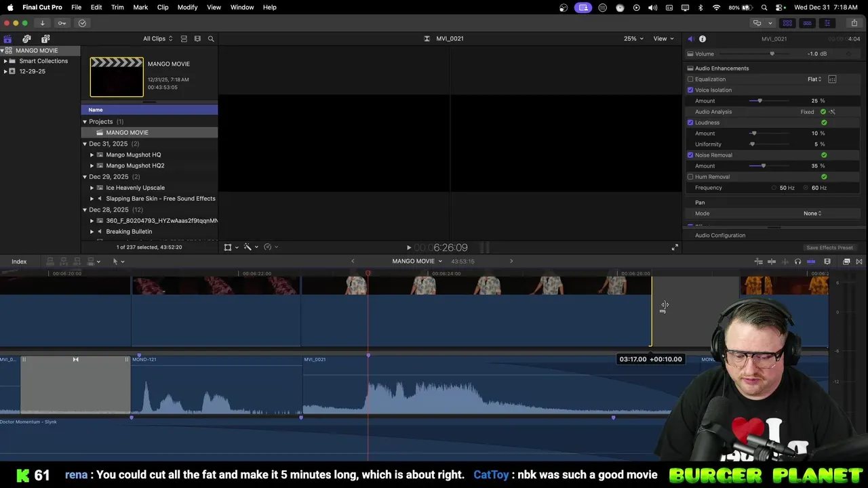Viewport: 868px width, 488px height.
Task: Enable the Equalization checkbox
Action: click(690, 79)
